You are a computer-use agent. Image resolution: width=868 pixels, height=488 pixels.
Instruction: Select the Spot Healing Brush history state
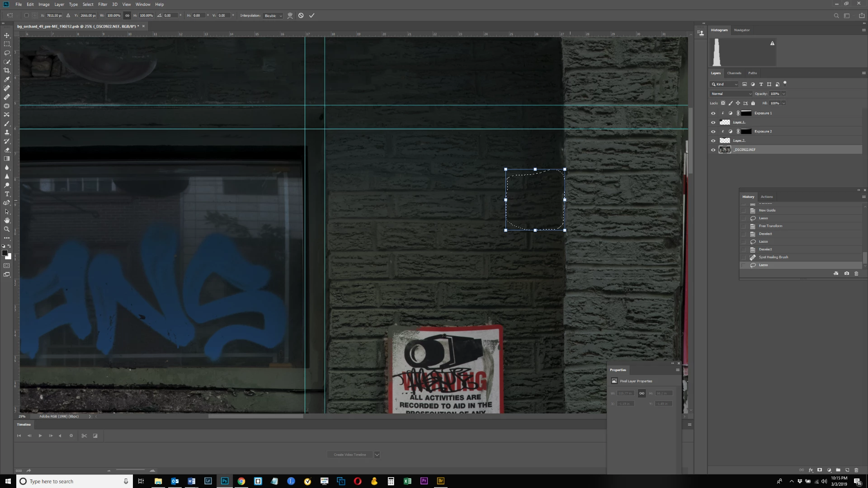click(x=773, y=257)
